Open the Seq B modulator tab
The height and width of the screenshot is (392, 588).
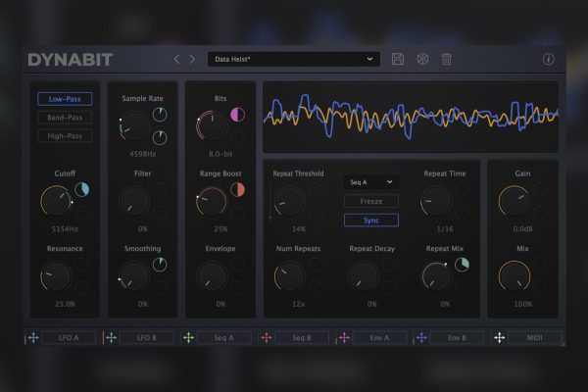[x=302, y=337]
